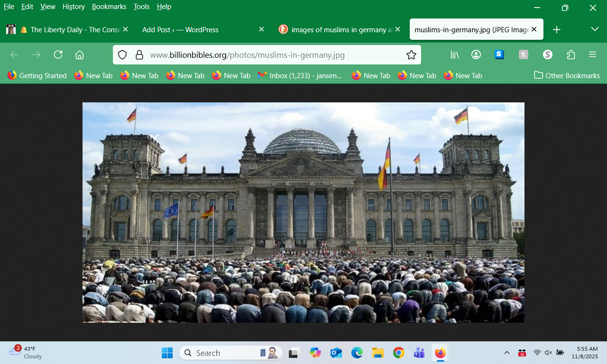The width and height of the screenshot is (607, 364).
Task: Open the Firefox Library icon
Action: pyautogui.click(x=455, y=55)
